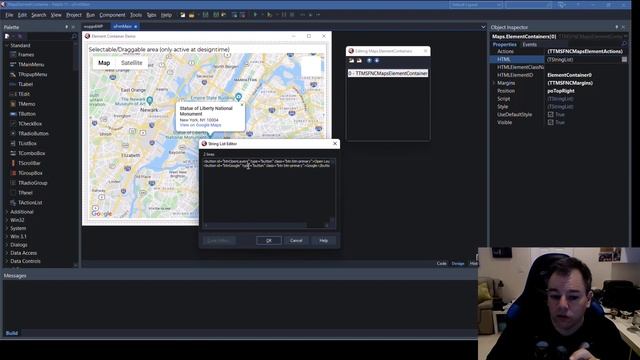Image resolution: width=640 pixels, height=360 pixels.
Task: Open View on Google Maps link
Action: click(x=200, y=125)
